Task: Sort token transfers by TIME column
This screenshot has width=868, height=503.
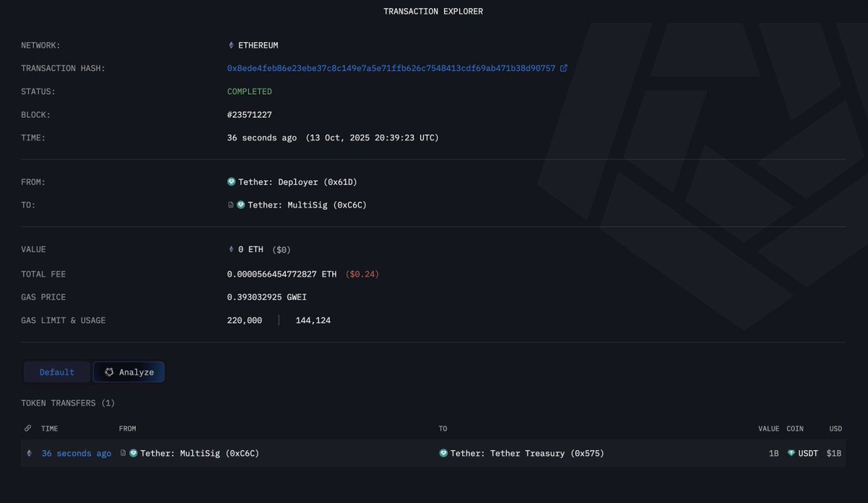Action: click(49, 428)
